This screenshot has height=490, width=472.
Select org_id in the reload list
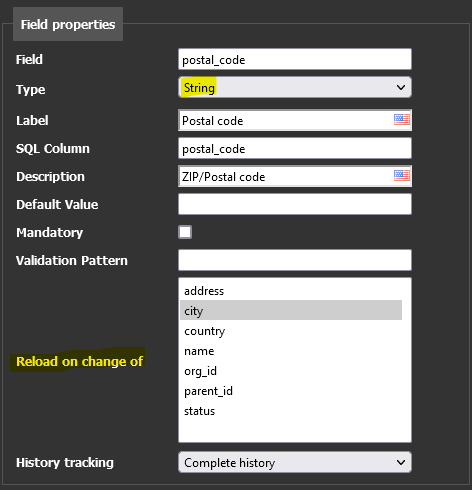pos(291,371)
